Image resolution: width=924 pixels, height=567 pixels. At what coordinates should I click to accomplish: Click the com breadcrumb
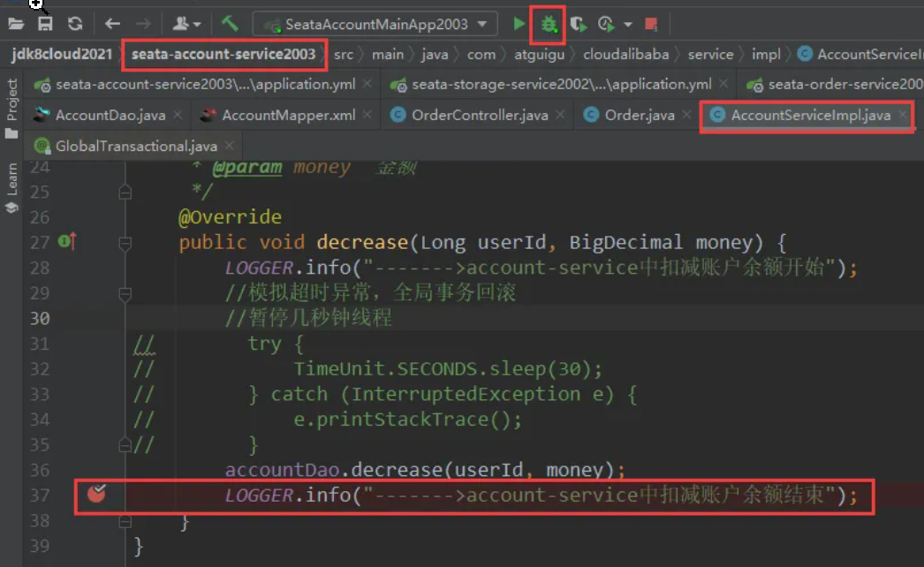click(x=481, y=55)
